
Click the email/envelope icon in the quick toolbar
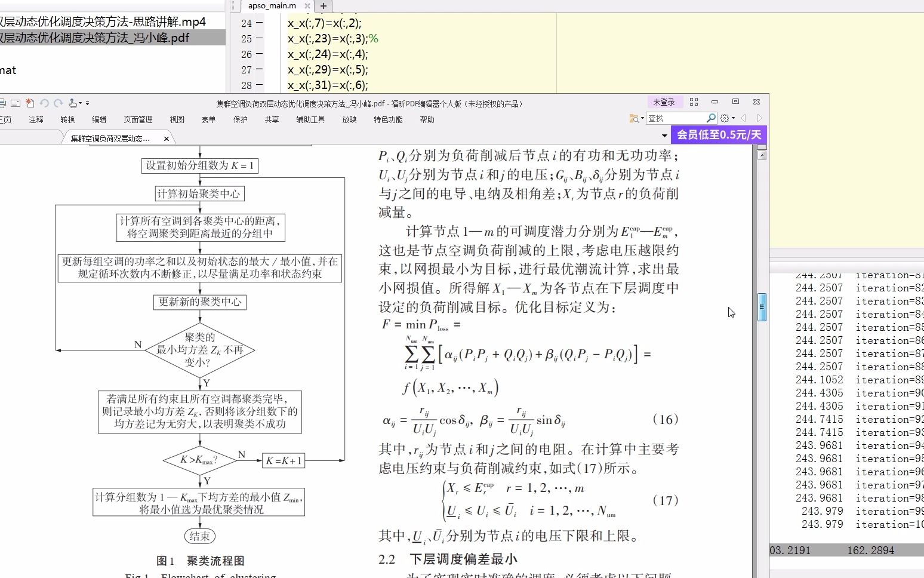pyautogui.click(x=16, y=103)
